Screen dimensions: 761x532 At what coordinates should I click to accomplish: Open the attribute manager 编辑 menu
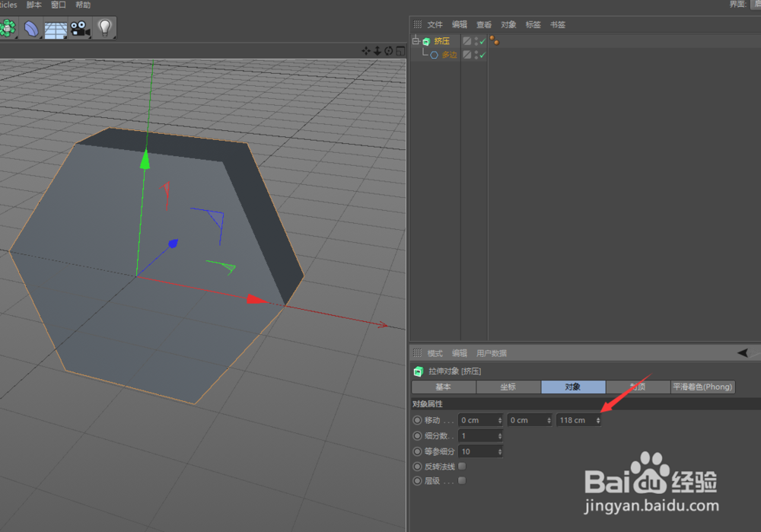click(x=460, y=353)
